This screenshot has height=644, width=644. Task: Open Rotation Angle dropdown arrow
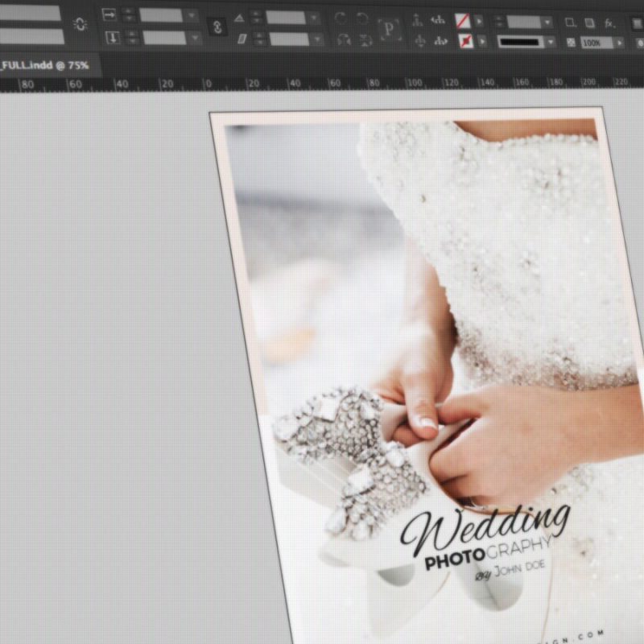(x=315, y=18)
